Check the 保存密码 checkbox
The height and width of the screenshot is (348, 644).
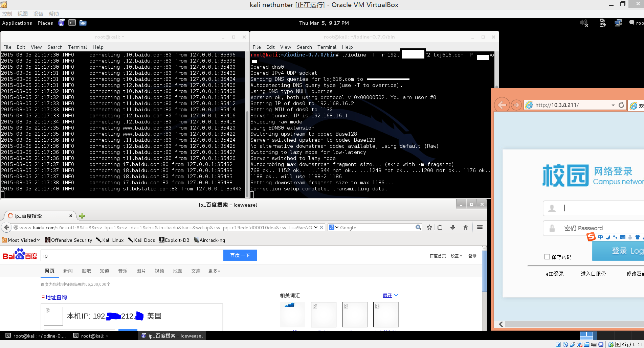click(547, 257)
